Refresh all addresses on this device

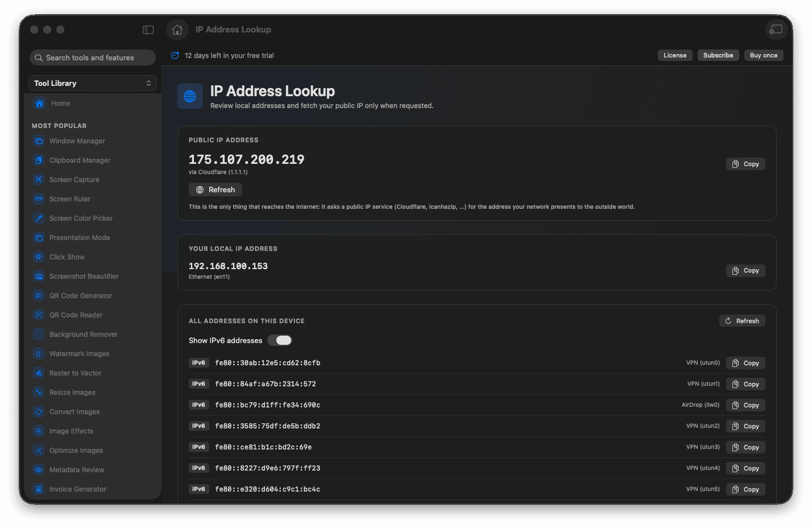coord(742,321)
